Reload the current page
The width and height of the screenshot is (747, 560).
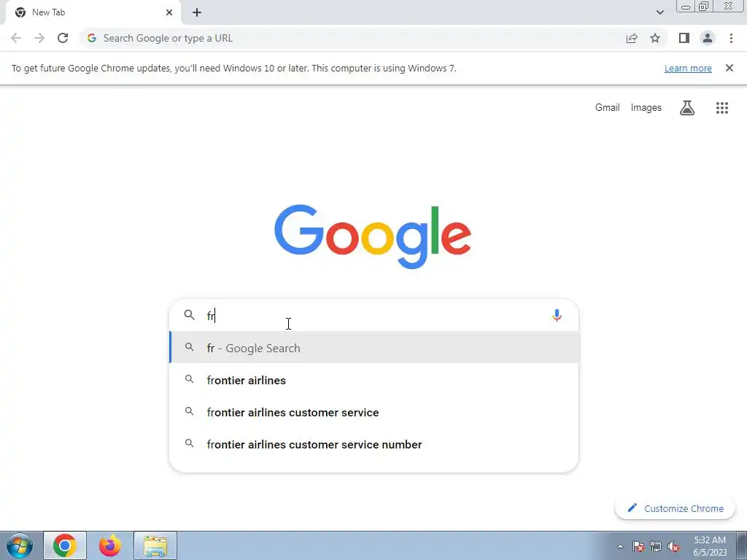[x=63, y=38]
